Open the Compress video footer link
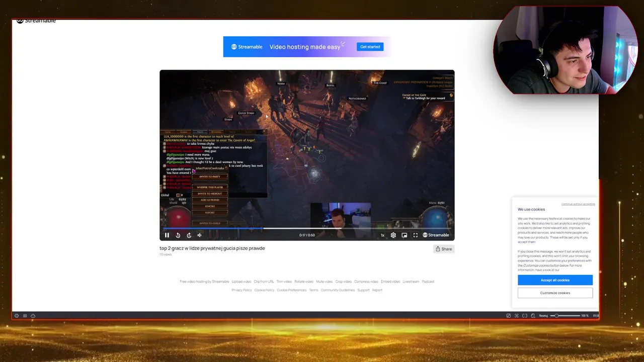Screen dimensions: 644x362 click(x=366, y=282)
